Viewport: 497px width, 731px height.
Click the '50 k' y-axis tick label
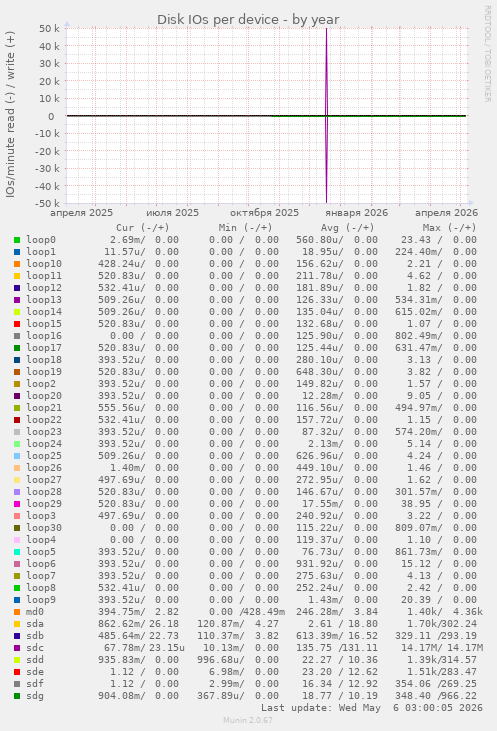(49, 28)
